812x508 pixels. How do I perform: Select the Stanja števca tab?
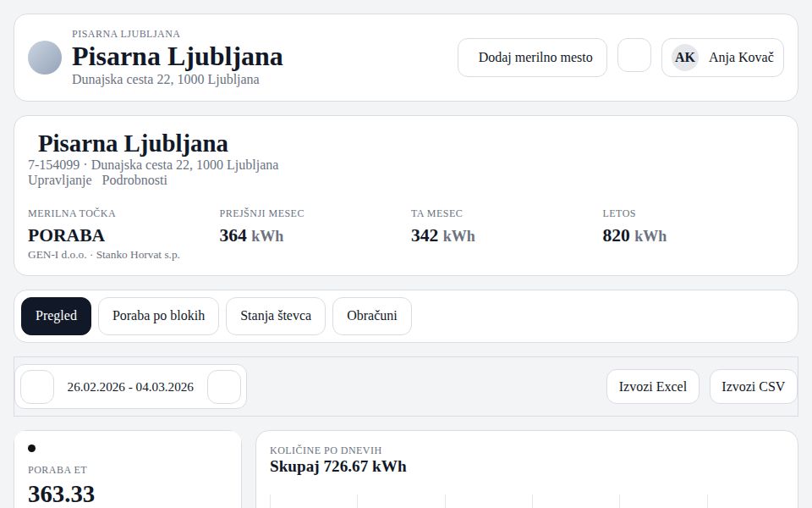[x=276, y=316]
